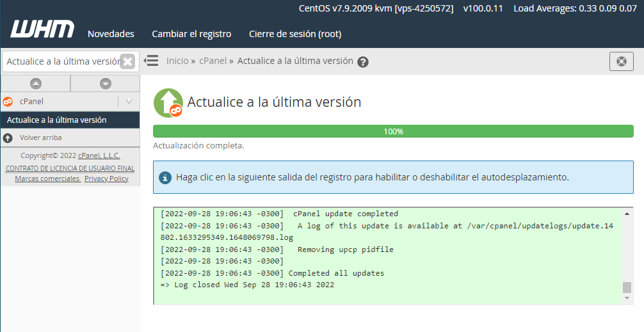Click Volver arriba in sidebar
Image resolution: width=644 pixels, height=332 pixels.
pos(41,138)
